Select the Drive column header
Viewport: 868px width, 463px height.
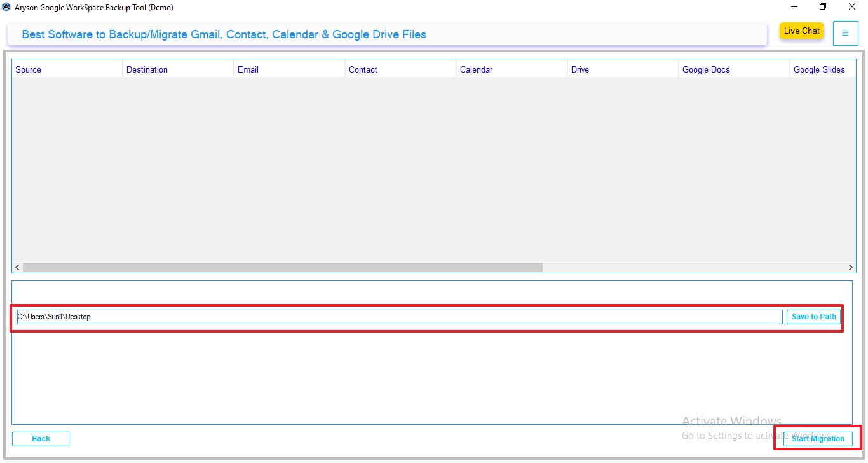(623, 69)
